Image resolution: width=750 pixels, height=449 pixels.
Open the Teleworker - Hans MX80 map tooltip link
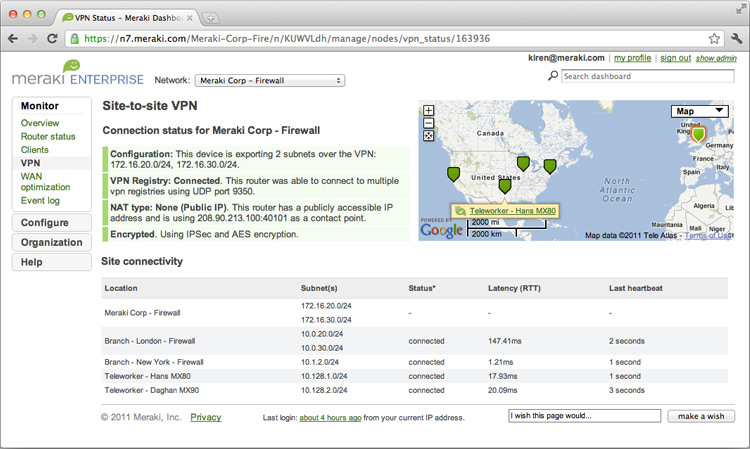[512, 211]
